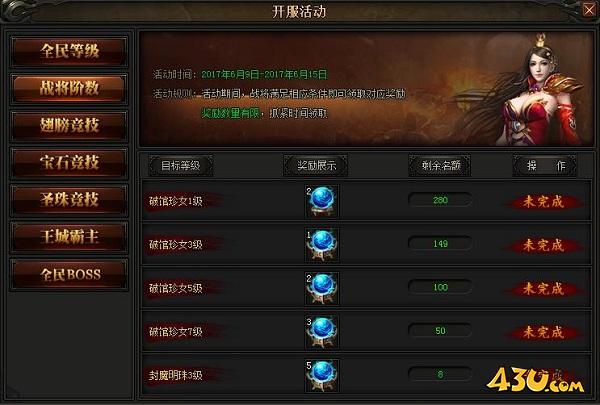
Task: Click the 剩余名额 column header
Action: coord(440,166)
